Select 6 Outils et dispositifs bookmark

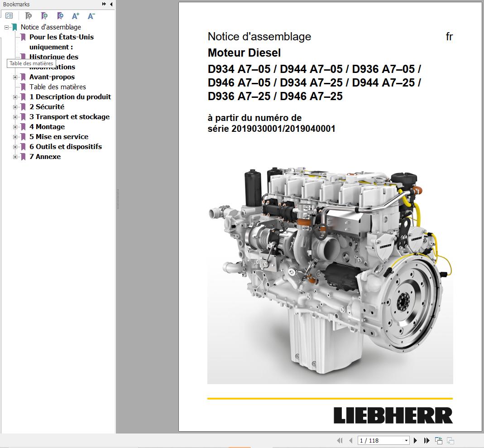[66, 147]
